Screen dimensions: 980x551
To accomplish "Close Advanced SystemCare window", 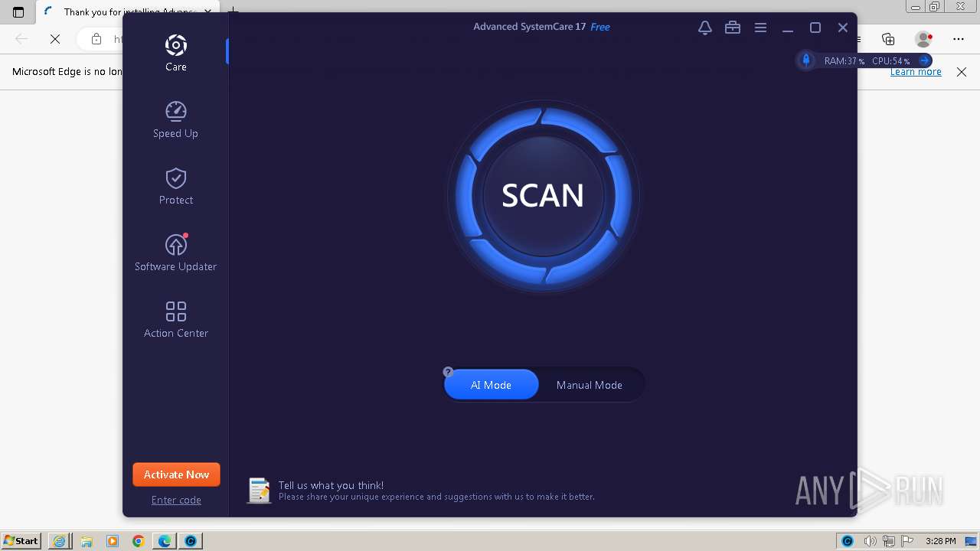I will (843, 28).
